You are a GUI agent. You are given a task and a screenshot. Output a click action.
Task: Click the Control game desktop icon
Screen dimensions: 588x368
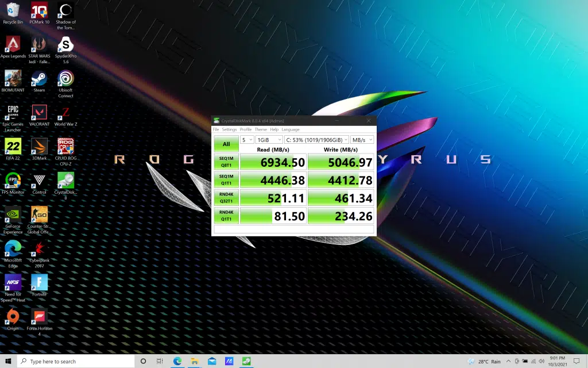click(40, 183)
